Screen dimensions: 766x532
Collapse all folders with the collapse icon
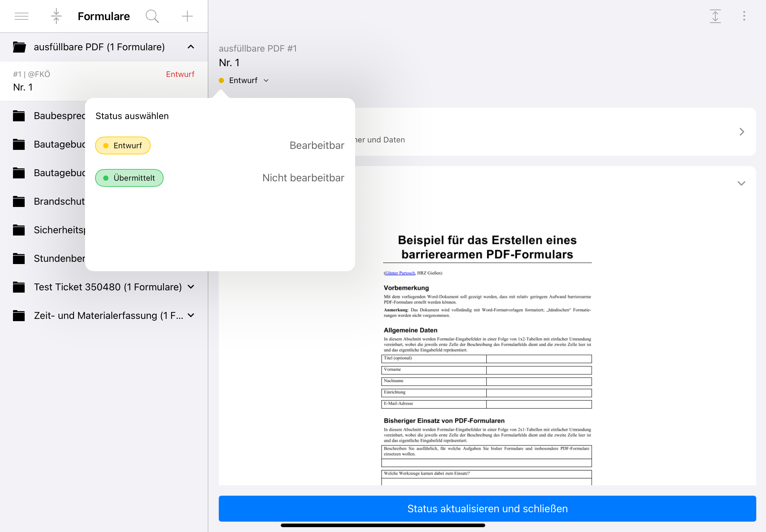tap(56, 16)
